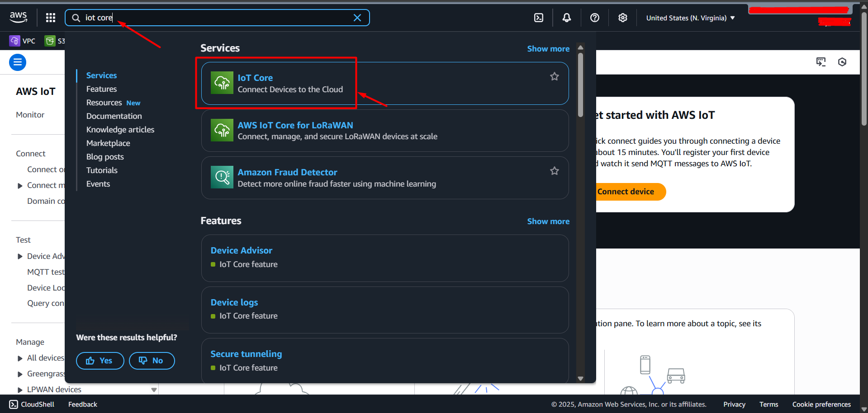Screen dimensions: 868x413
Task: Expand the All devices tree item
Action: 20,358
